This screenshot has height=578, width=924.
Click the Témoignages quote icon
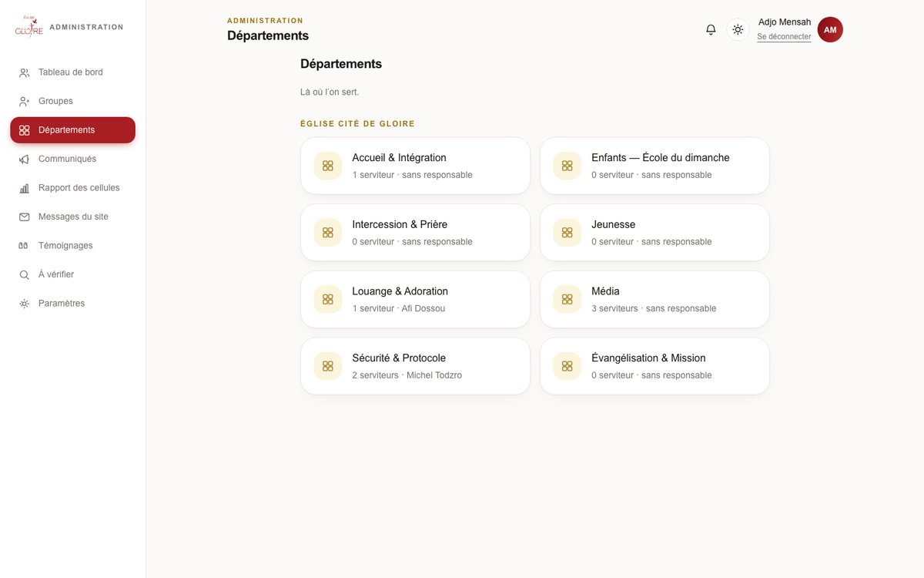23,246
